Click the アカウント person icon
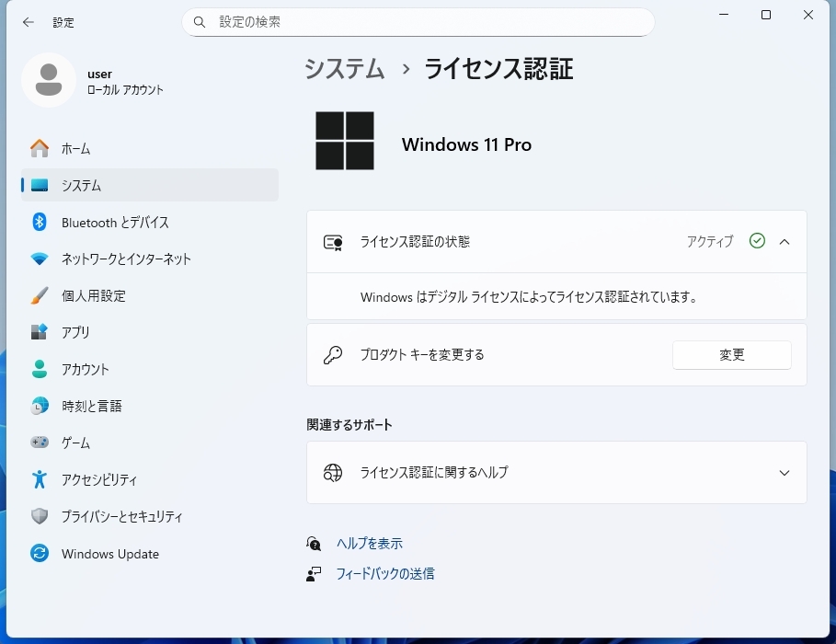 40,369
